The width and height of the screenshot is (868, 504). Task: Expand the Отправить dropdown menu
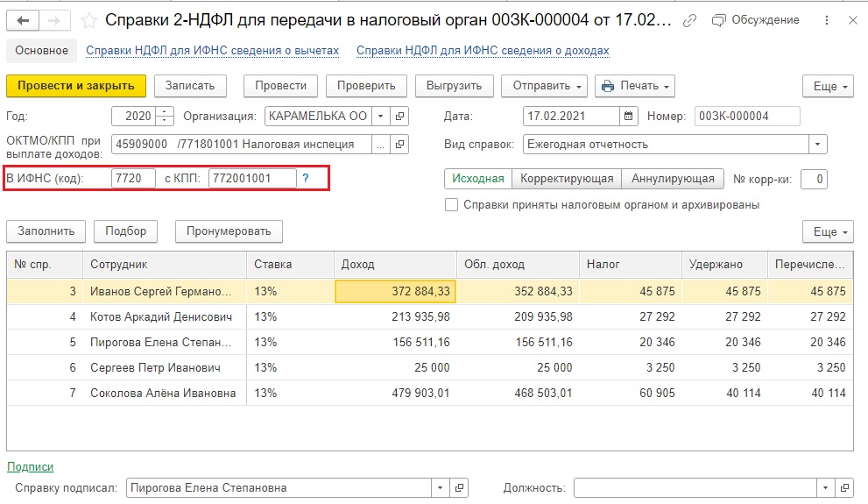[546, 86]
